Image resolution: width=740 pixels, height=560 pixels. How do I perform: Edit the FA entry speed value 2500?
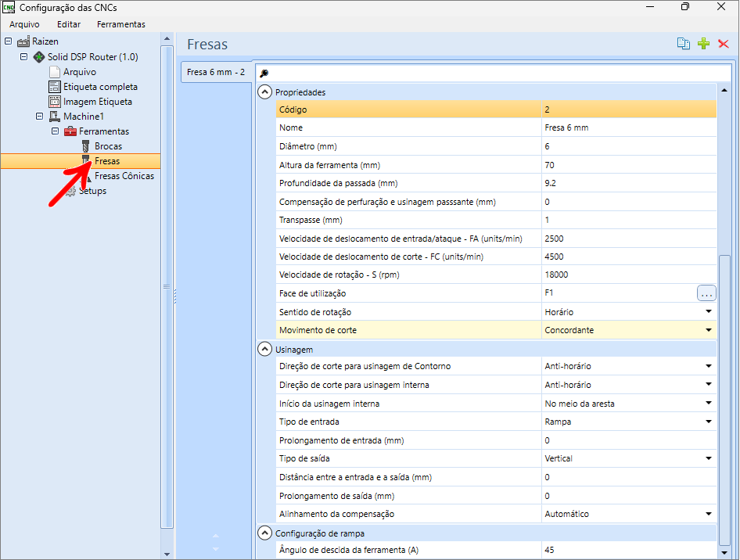(x=629, y=239)
